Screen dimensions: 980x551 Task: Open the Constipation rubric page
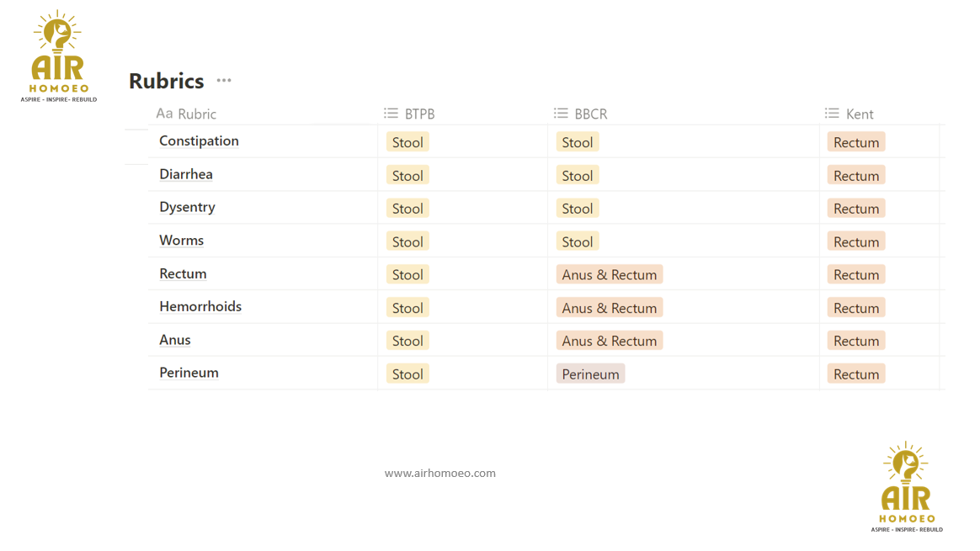(x=199, y=141)
